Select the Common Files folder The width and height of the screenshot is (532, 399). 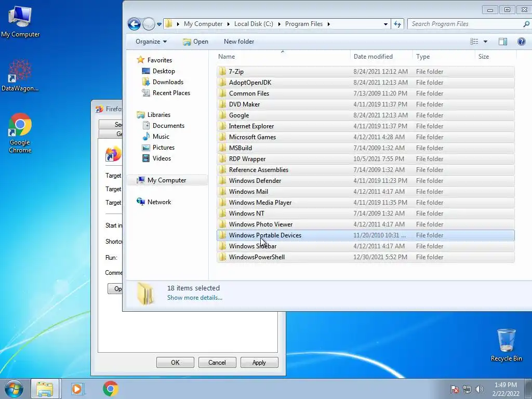[x=365, y=94]
